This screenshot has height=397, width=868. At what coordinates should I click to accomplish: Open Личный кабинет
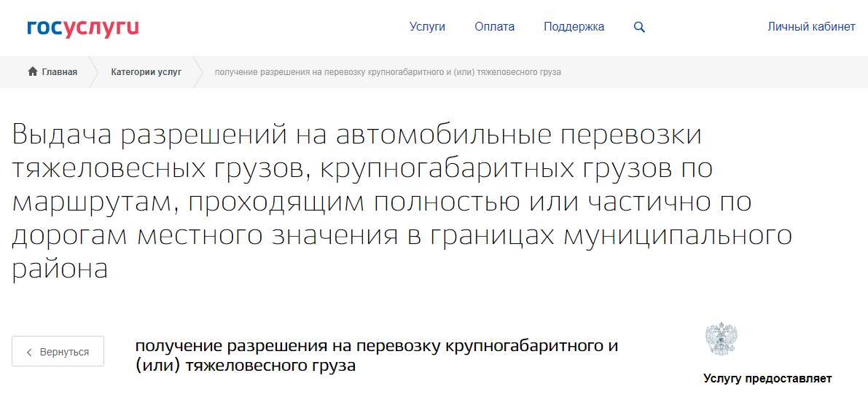[811, 27]
